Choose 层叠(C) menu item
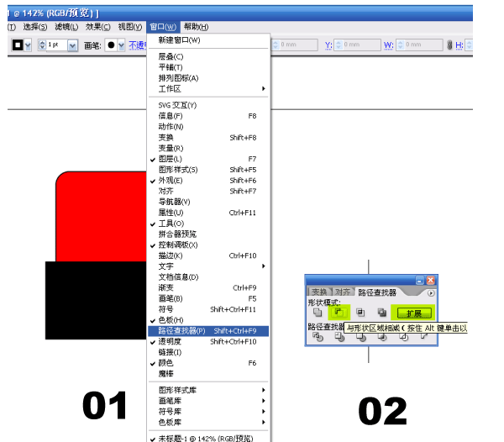Image resolution: width=504 pixels, height=442 pixels. coord(208,57)
